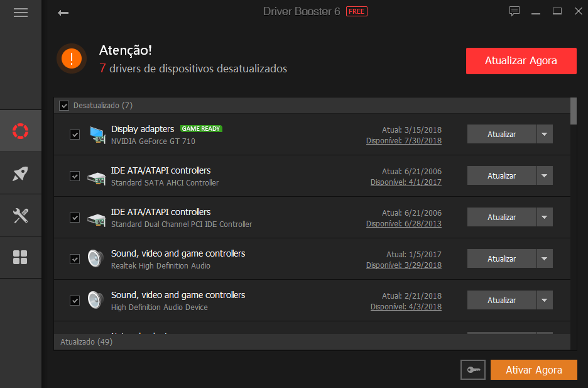Click the FREE edition badge
588x388 pixels.
tap(357, 11)
